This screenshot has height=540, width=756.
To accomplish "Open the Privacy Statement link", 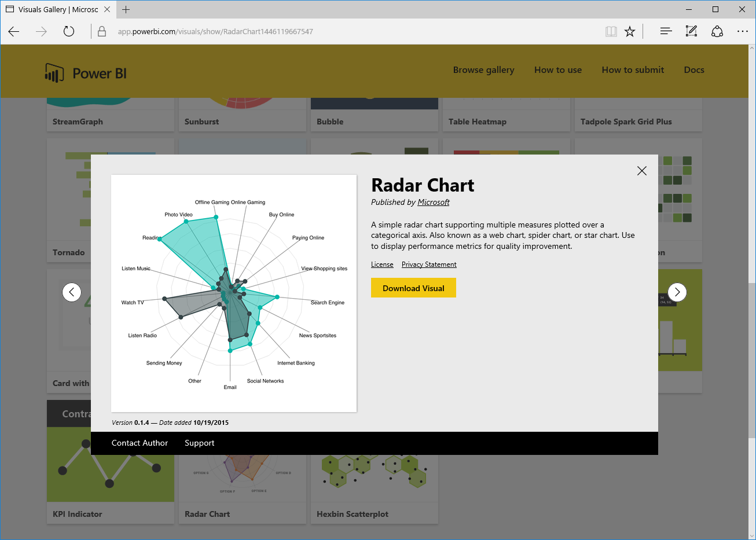I will 429,265.
